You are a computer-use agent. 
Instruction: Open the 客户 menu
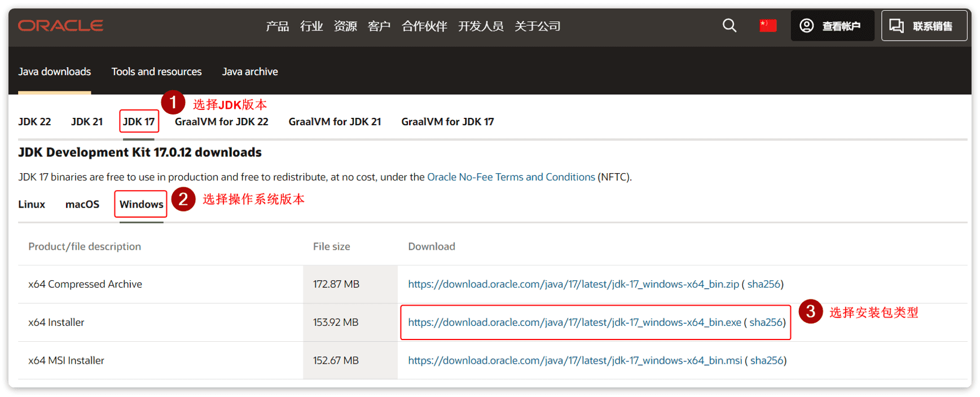pyautogui.click(x=379, y=27)
